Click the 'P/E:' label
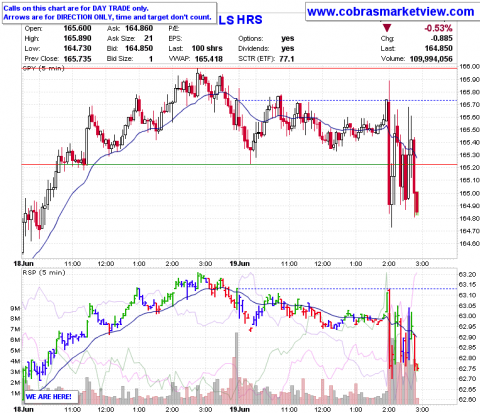480x413 pixels. [174, 29]
